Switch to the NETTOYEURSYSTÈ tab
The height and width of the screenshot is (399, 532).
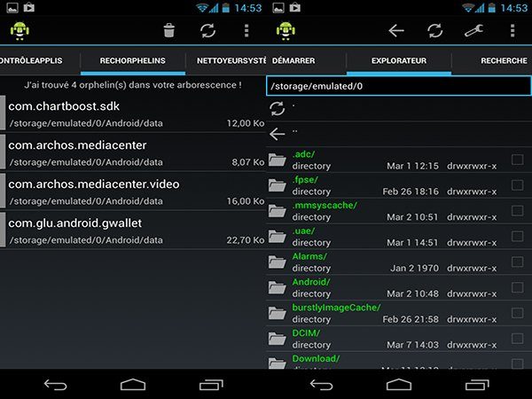pos(231,60)
